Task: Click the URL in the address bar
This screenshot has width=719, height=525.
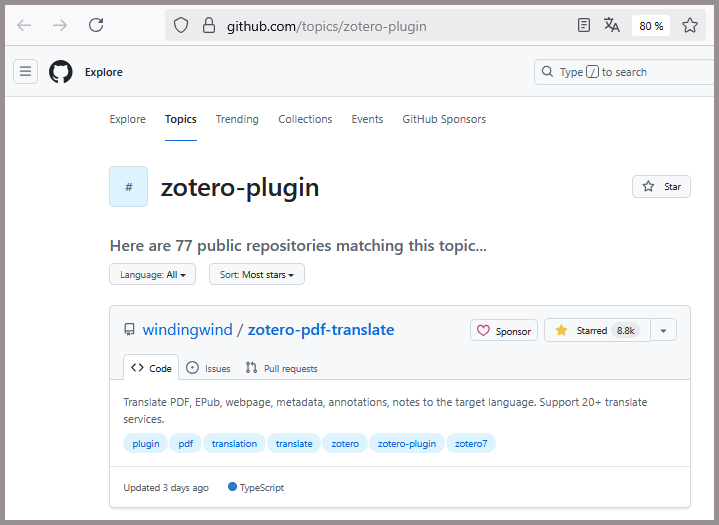Action: [x=326, y=27]
